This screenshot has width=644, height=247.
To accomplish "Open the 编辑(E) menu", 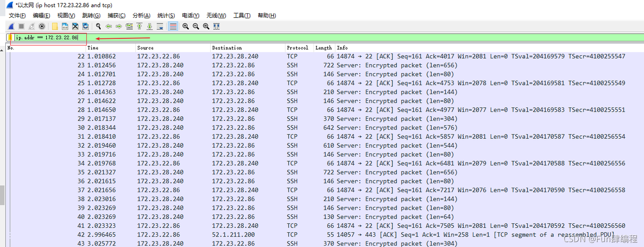I will pyautogui.click(x=42, y=15).
